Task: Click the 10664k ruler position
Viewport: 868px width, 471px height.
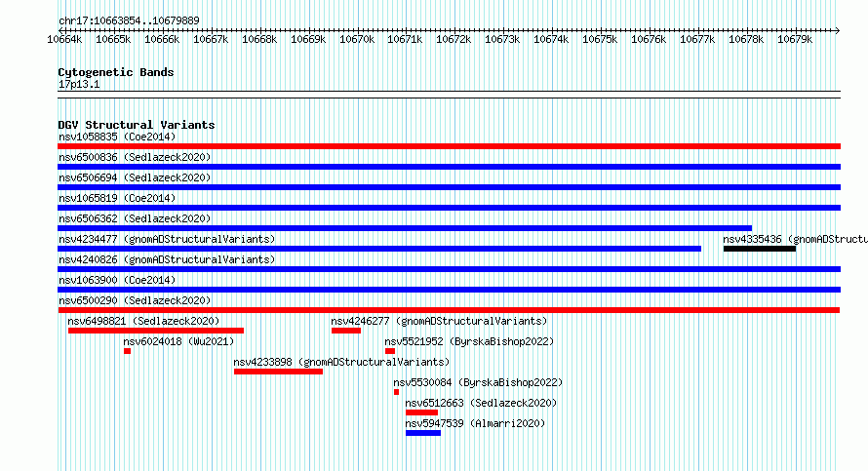Action: (64, 39)
